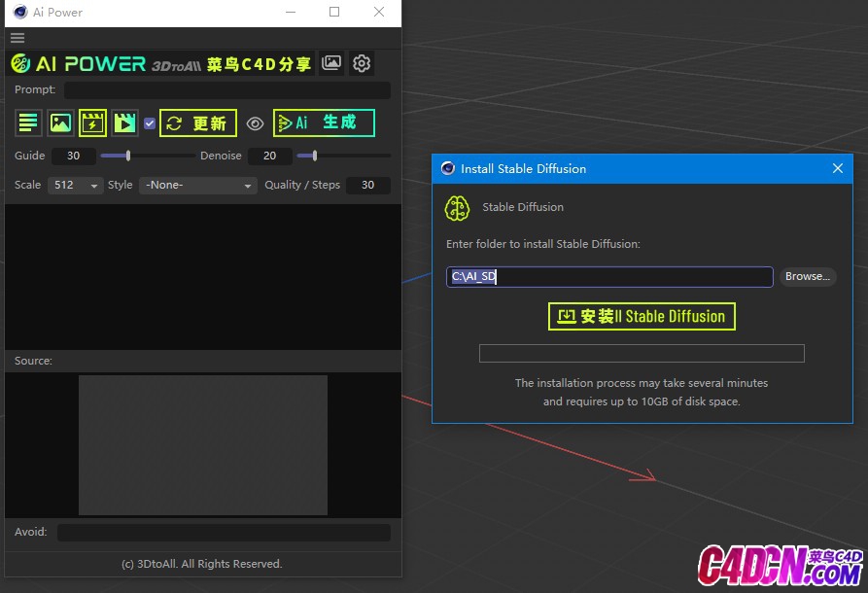Select the film play video icon
The width and height of the screenshot is (868, 593).
coord(124,122)
